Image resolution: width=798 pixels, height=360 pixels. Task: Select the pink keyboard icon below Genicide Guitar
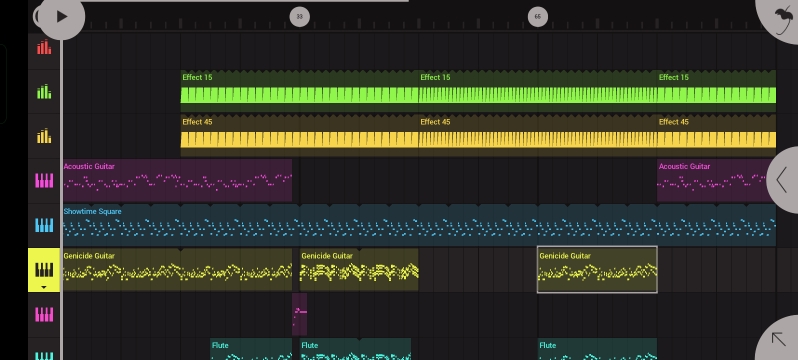[44, 315]
